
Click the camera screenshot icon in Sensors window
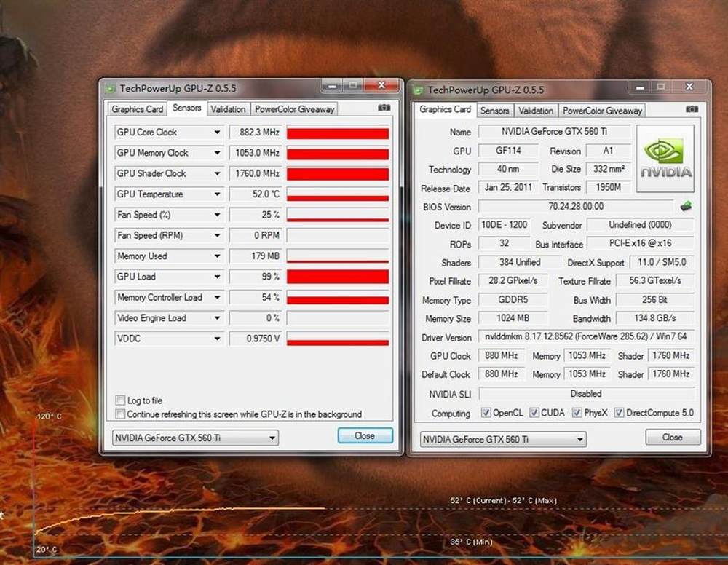(x=384, y=108)
